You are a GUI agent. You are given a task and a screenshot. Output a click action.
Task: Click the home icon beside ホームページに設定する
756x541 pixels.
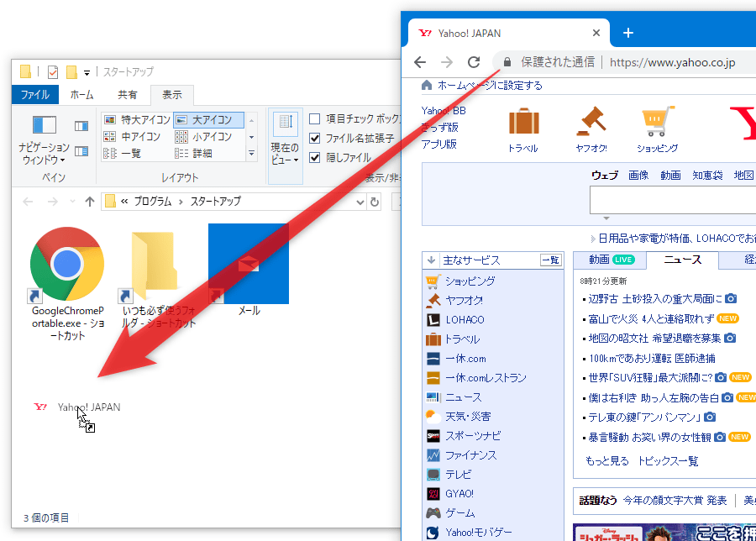tap(427, 86)
